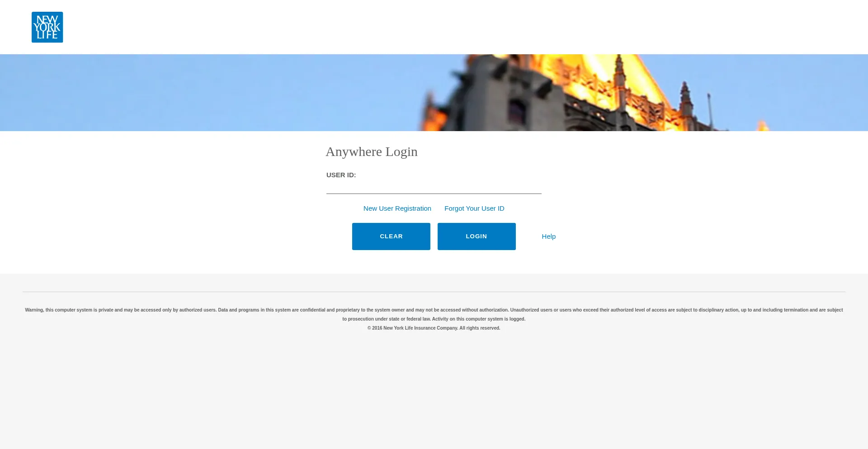Click the dark arched tower window
The image size is (868, 449).
tap(517, 111)
